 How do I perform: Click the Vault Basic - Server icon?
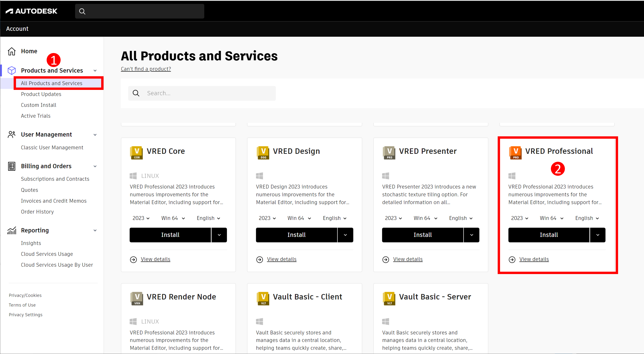coord(389,298)
